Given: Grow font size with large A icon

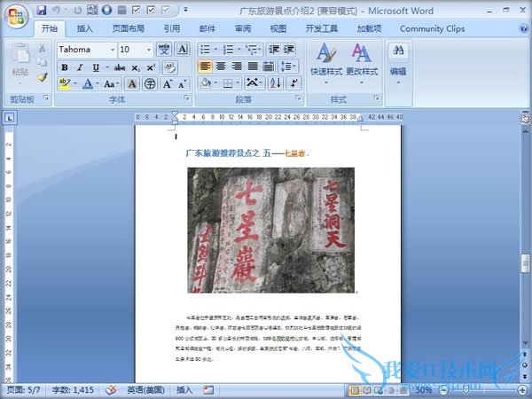Looking at the screenshot, I should [x=168, y=83].
